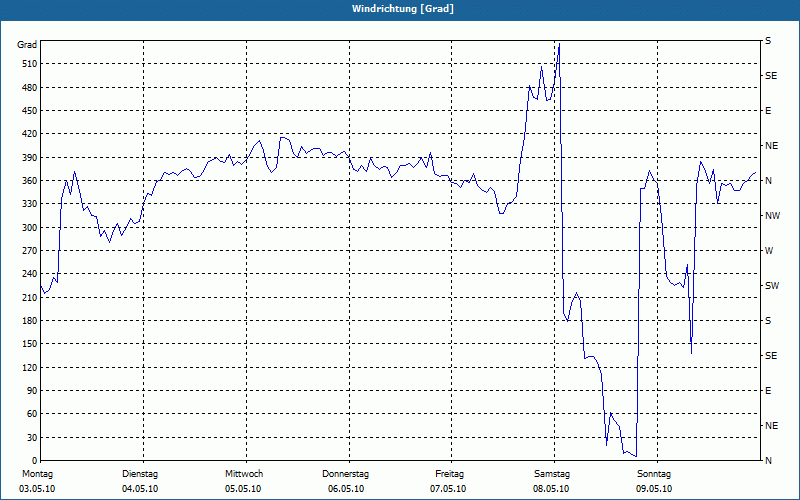This screenshot has width=800, height=500.
Task: Click the 240 y-axis value
Action: click(30, 273)
